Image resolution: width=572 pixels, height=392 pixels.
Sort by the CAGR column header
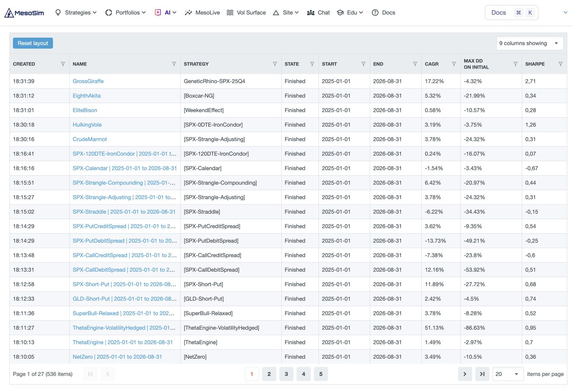pyautogui.click(x=432, y=64)
